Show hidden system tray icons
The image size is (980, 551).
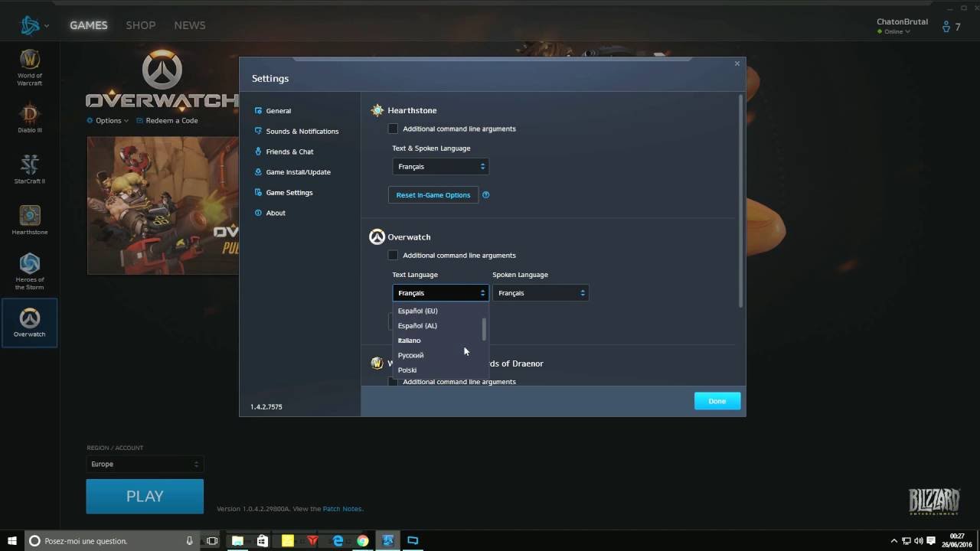[x=893, y=541]
